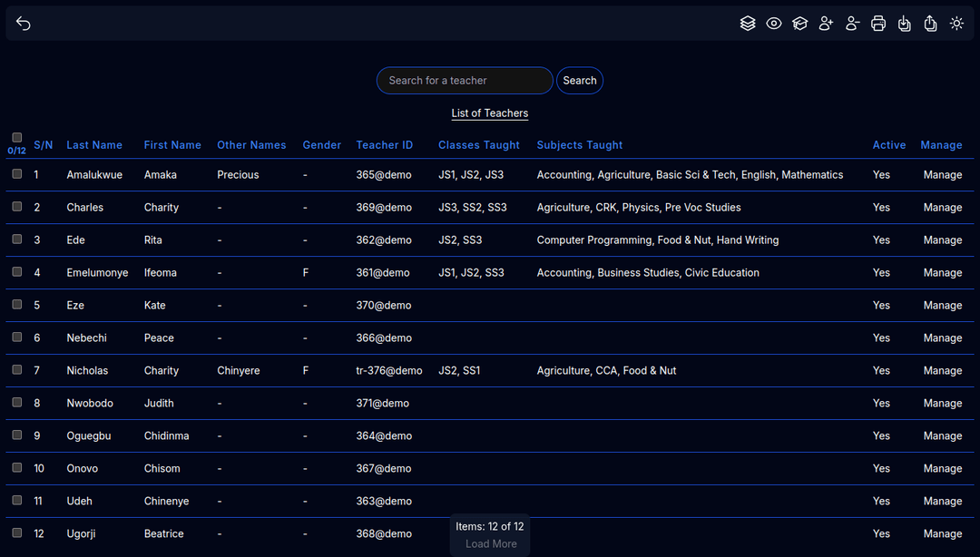The height and width of the screenshot is (557, 980).
Task: Focus the Search for a teacher field
Action: (465, 81)
